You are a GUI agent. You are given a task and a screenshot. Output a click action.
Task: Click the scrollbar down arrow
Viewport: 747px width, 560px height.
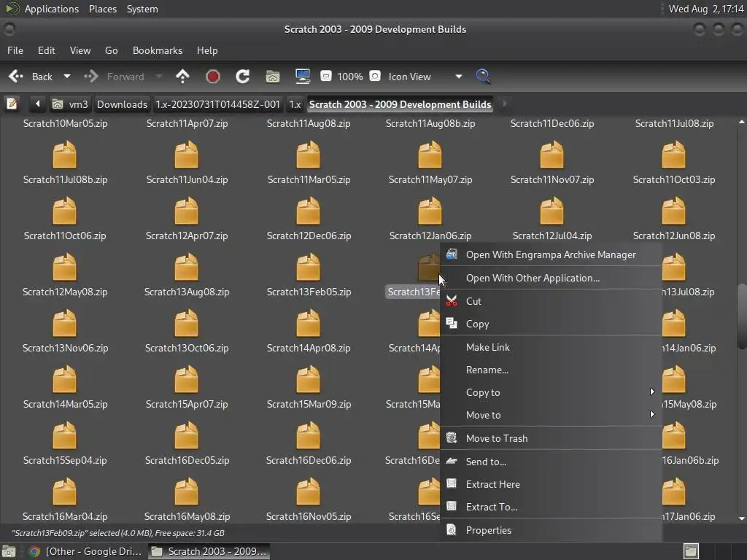tap(741, 518)
